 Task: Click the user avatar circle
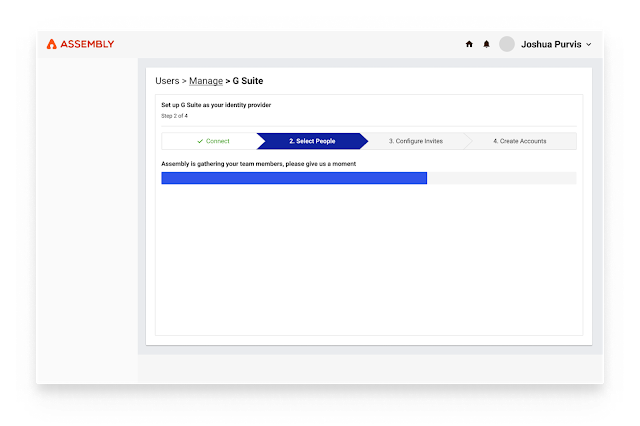[x=507, y=44]
